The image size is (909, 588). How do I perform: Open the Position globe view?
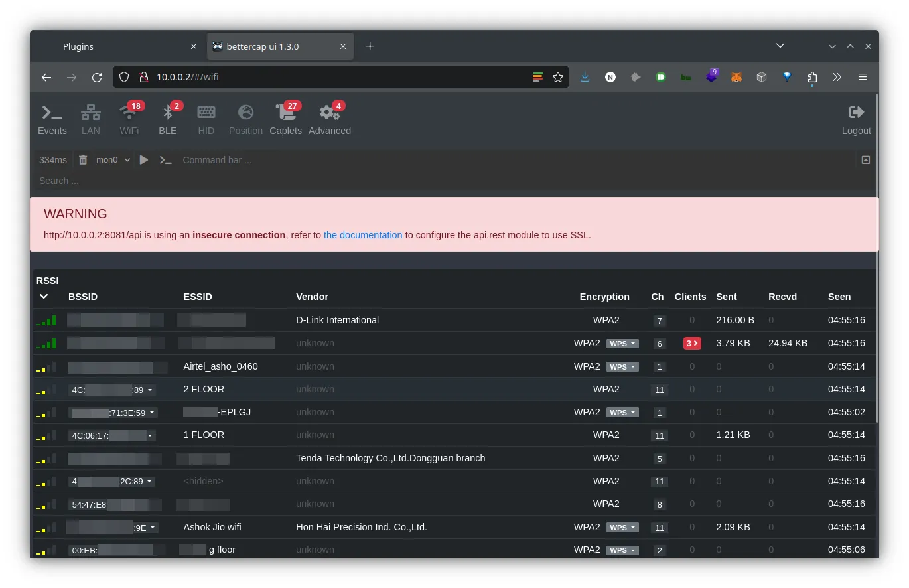pos(245,120)
